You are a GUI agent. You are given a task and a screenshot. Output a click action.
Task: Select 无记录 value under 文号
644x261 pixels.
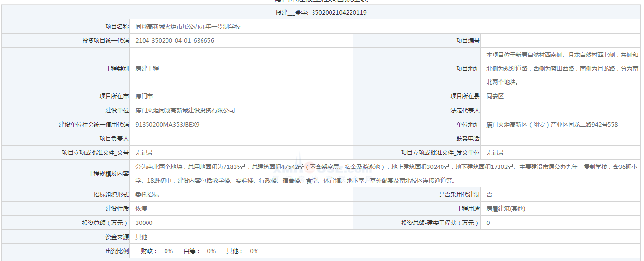(144, 153)
